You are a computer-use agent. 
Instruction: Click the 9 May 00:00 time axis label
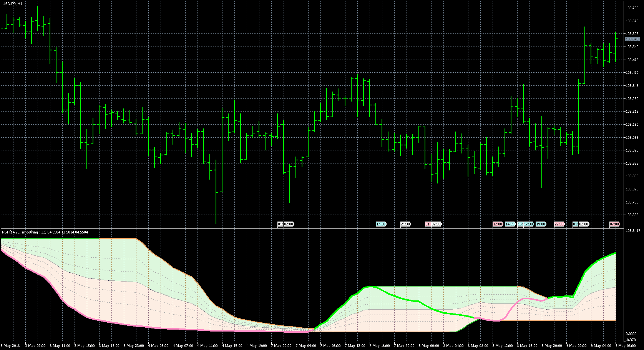click(x=576, y=346)
